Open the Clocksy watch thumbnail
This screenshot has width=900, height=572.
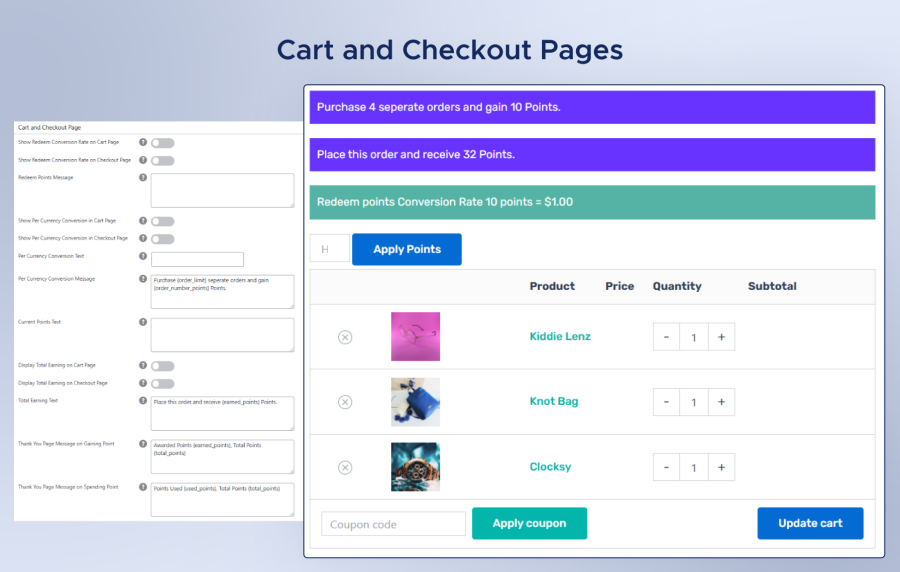(x=416, y=466)
